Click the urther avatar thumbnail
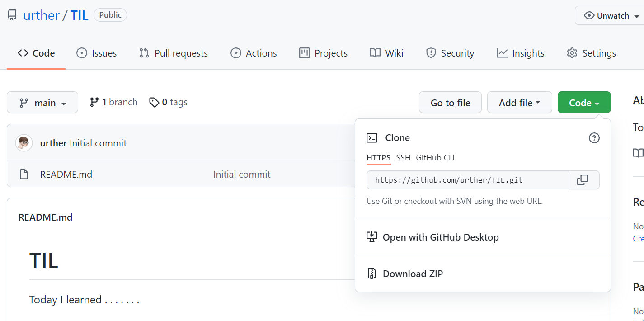The height and width of the screenshot is (321, 644). (x=24, y=143)
